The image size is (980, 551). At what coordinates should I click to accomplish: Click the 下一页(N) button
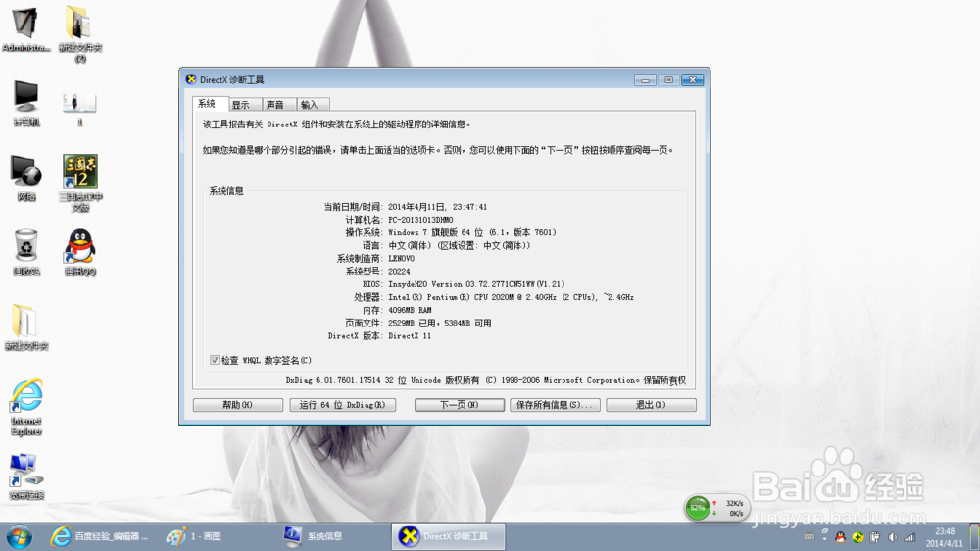pyautogui.click(x=460, y=405)
